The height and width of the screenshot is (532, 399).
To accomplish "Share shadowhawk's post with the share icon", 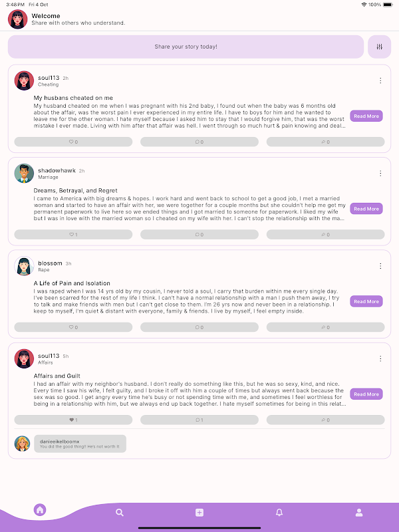I will [x=326, y=235].
